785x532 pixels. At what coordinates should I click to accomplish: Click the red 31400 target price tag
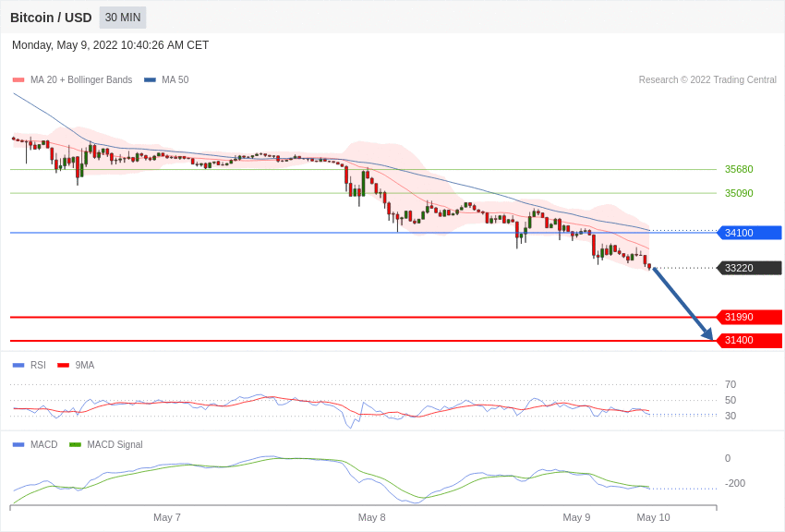[x=750, y=340]
